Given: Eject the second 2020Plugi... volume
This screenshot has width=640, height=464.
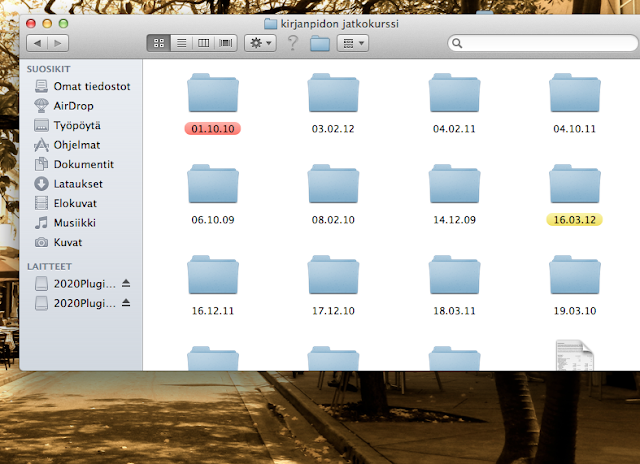Looking at the screenshot, I should (x=126, y=302).
